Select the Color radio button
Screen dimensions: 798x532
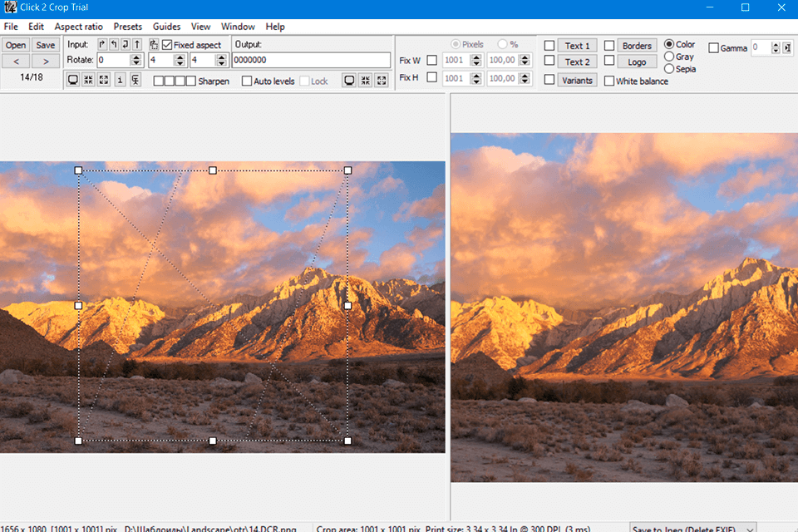pyautogui.click(x=669, y=44)
